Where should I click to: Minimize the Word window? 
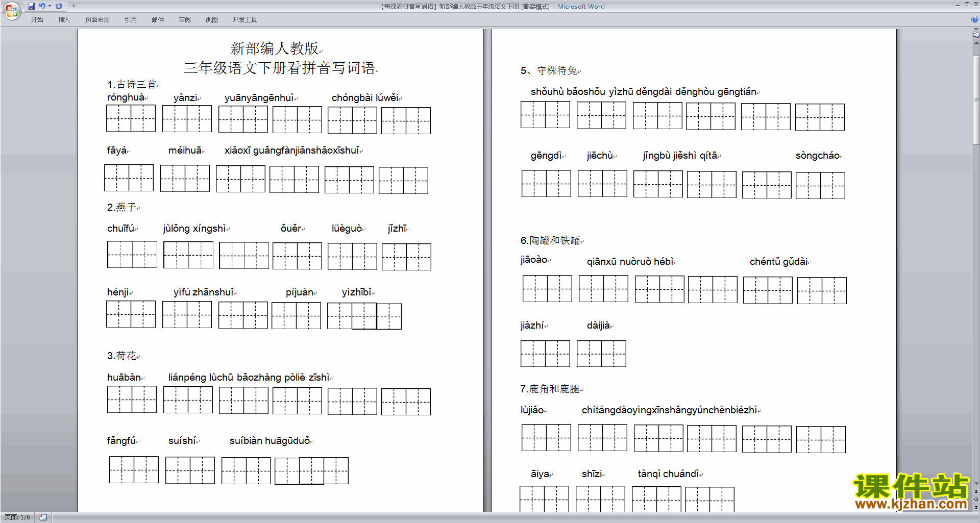pyautogui.click(x=958, y=5)
